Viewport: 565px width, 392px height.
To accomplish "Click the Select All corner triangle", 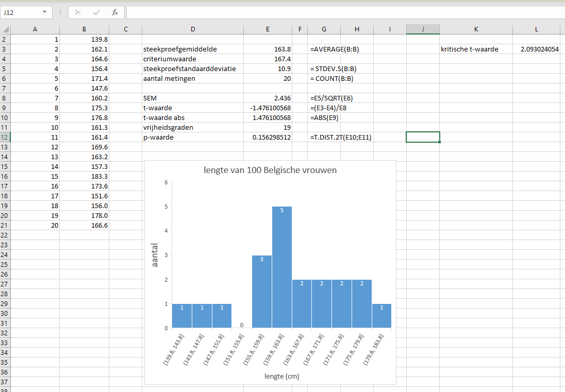I will pyautogui.click(x=5, y=29).
